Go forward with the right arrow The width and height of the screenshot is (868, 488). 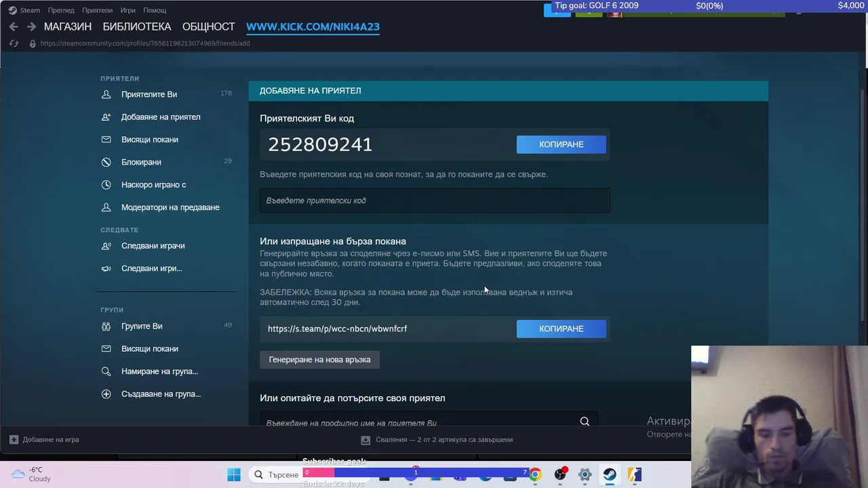[31, 26]
